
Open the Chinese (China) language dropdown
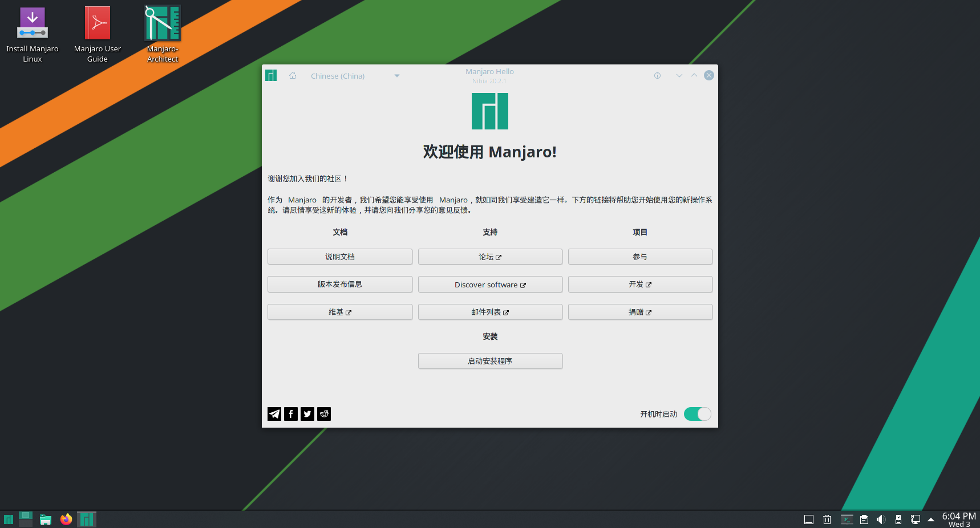tap(355, 76)
